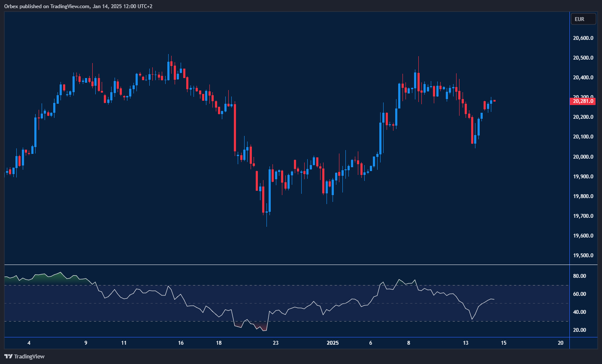Click the 4 date label on time axis
This screenshot has height=364, width=602.
point(29,343)
